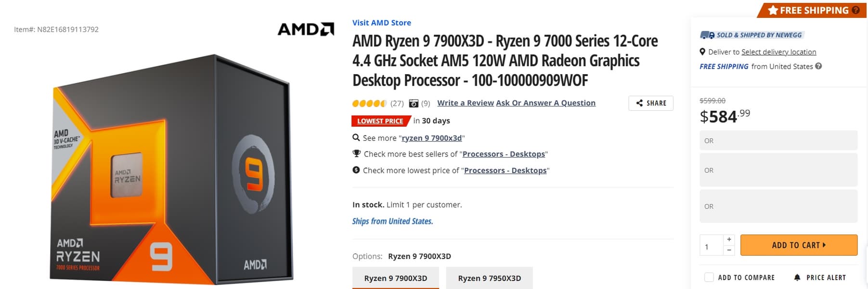Image resolution: width=868 pixels, height=289 pixels.
Task: Click the free shipping help question icon
Action: [855, 10]
